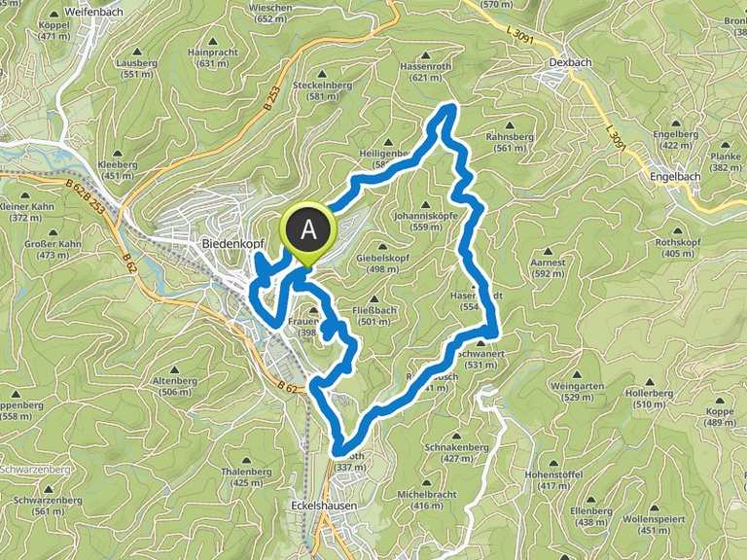Click the Hassenroth peak triangle icon

coord(426,55)
